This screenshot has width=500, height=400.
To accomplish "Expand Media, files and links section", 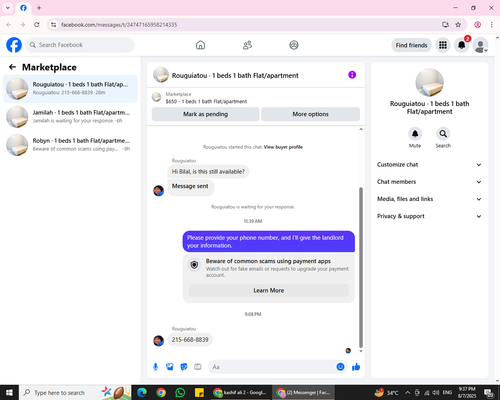I will point(429,199).
